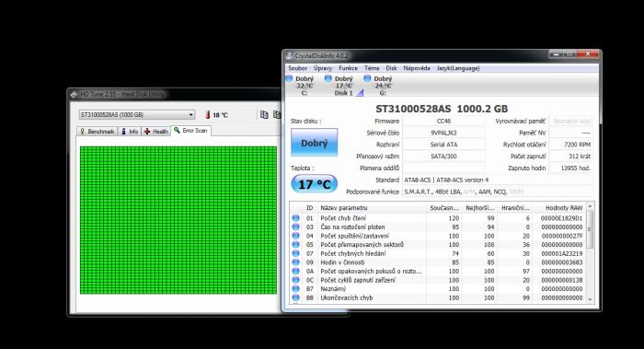Viewport: 644px width, 349px height.
Task: Click the status circle next to attribute 01
Action: pos(295,218)
